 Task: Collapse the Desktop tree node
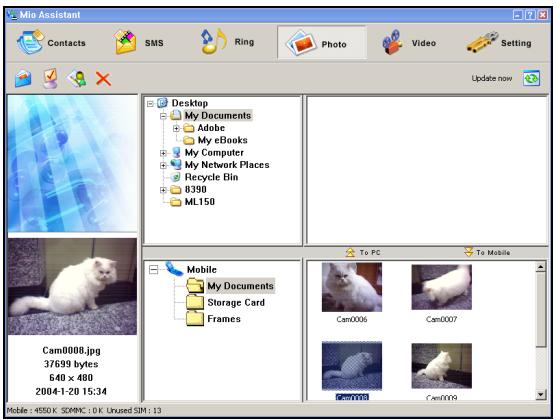click(150, 103)
